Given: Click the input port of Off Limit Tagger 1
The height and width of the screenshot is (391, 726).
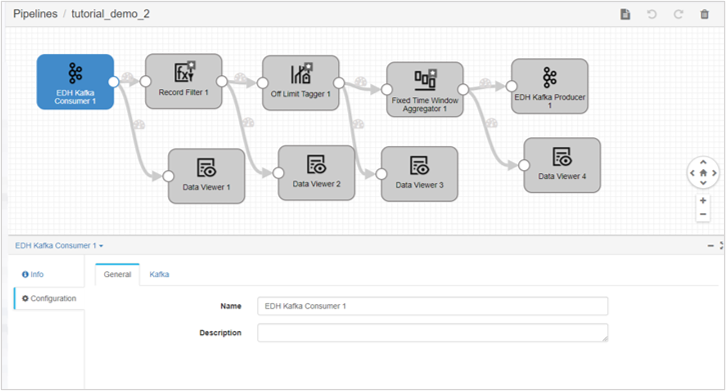Looking at the screenshot, I should click(263, 83).
